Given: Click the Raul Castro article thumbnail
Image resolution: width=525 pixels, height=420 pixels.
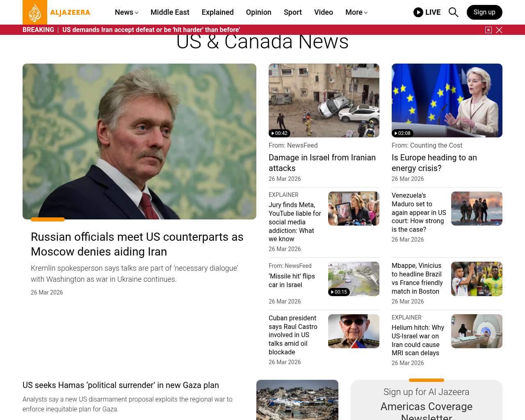Looking at the screenshot, I should [353, 331].
